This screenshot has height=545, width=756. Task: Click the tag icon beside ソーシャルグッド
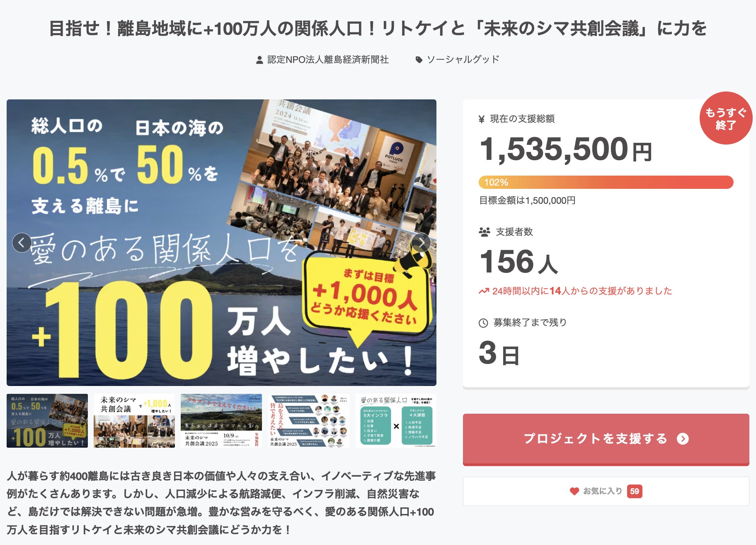point(419,60)
